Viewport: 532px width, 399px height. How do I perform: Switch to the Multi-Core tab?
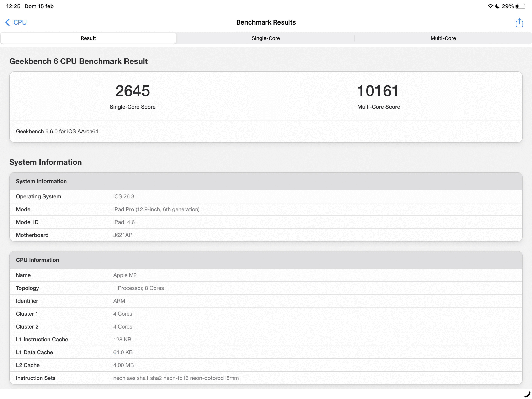443,38
